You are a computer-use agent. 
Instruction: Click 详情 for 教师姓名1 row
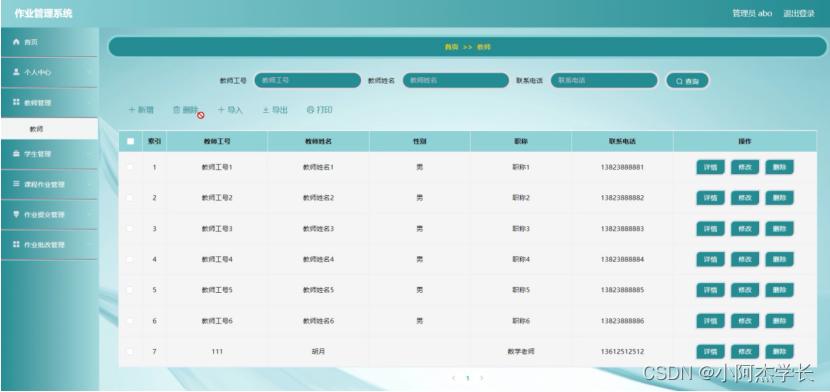tap(710, 167)
